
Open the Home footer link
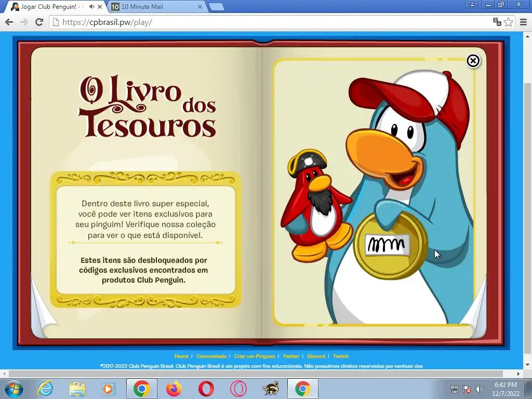[181, 356]
